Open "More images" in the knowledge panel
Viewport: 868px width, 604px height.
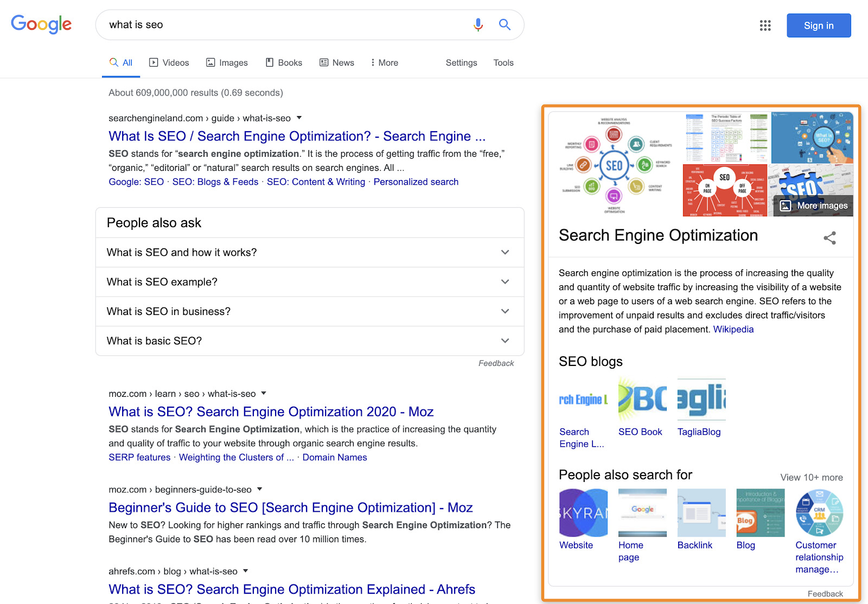tap(813, 205)
